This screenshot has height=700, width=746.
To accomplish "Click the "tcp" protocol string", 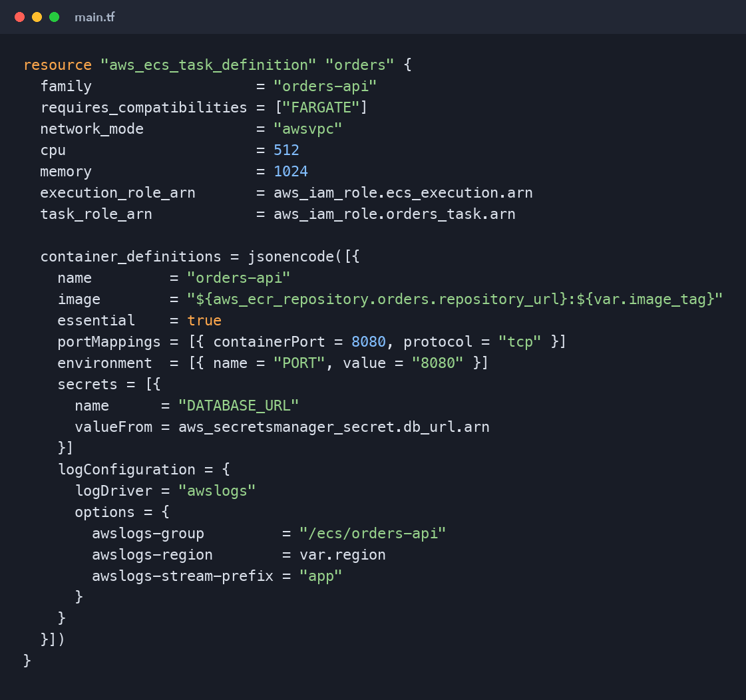I will click(x=520, y=341).
